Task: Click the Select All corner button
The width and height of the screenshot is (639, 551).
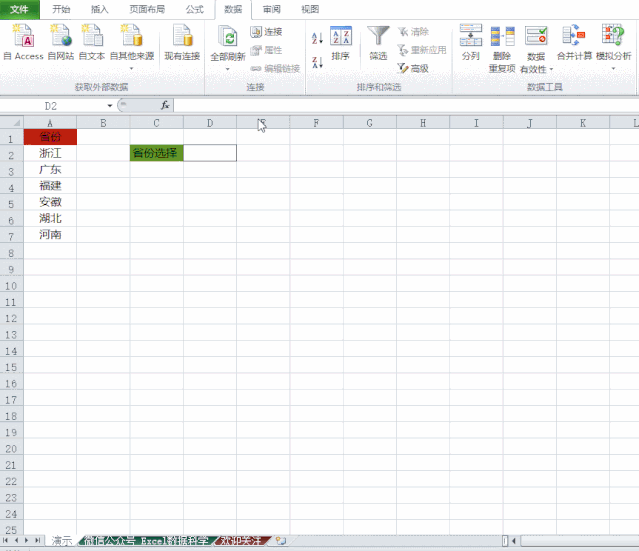Action: tap(12, 123)
